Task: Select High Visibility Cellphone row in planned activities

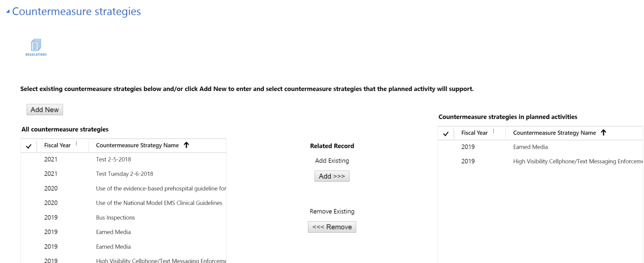Action: pos(578,161)
